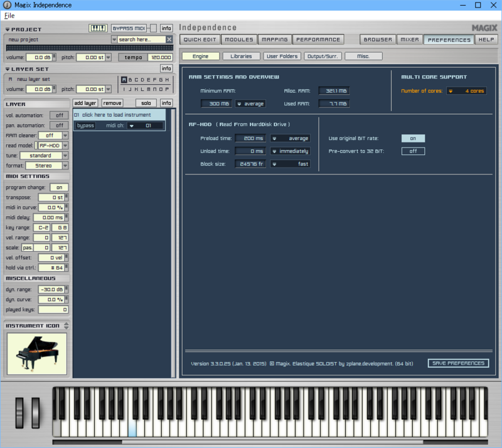Switch to the MODULES tab
The width and height of the screenshot is (502, 448).
tap(239, 40)
